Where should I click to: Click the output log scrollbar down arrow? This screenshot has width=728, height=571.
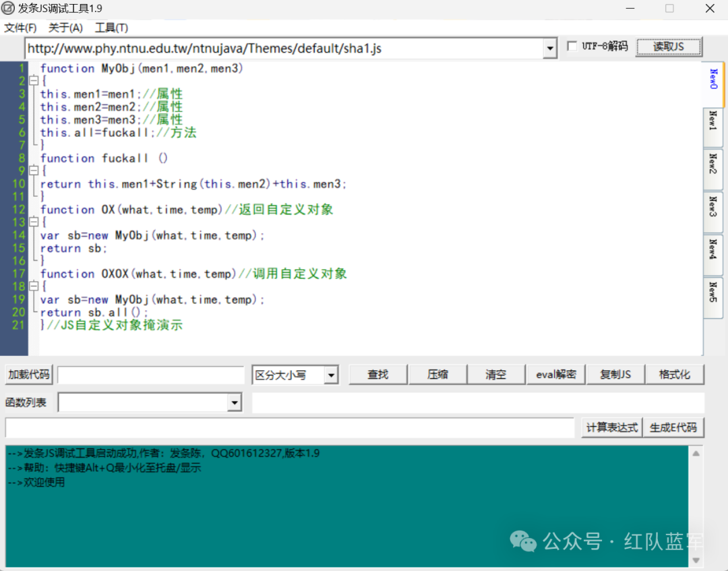click(696, 560)
